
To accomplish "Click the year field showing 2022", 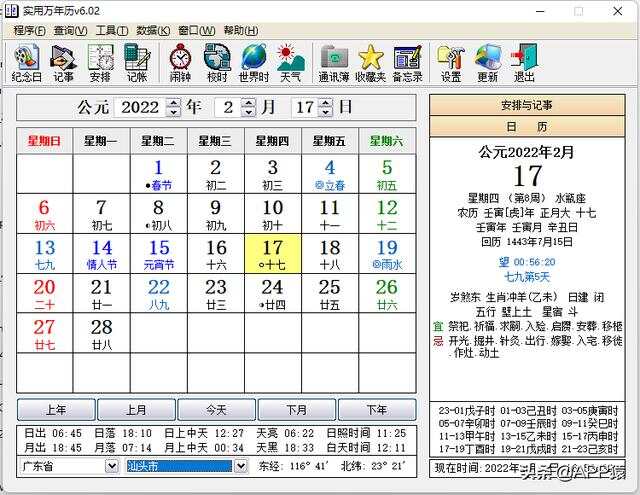I will tap(140, 107).
